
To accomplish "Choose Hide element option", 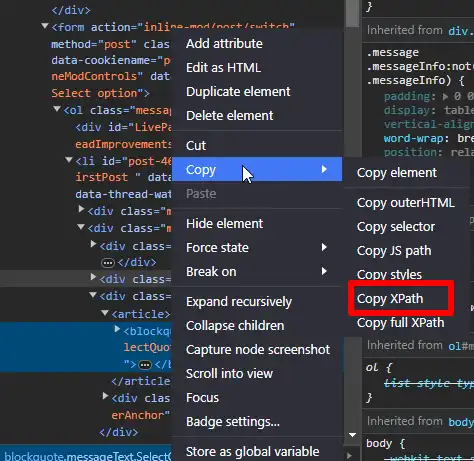I will coord(224,224).
